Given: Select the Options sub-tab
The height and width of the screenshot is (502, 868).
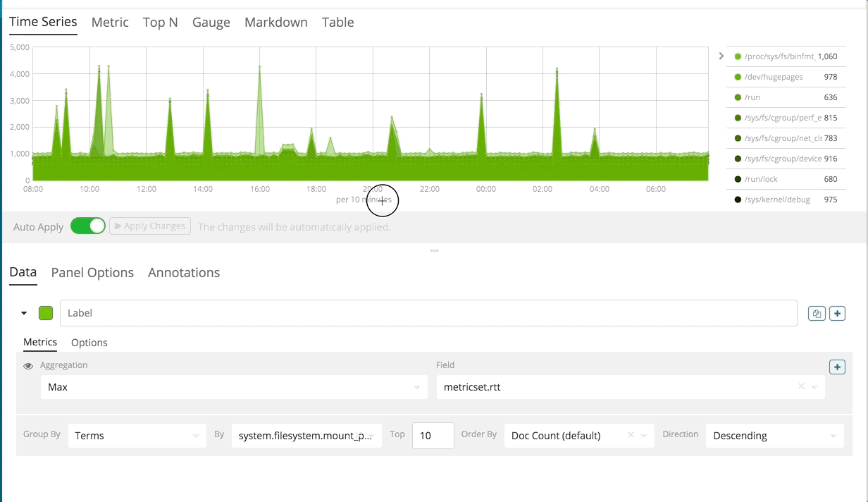Looking at the screenshot, I should (x=89, y=343).
